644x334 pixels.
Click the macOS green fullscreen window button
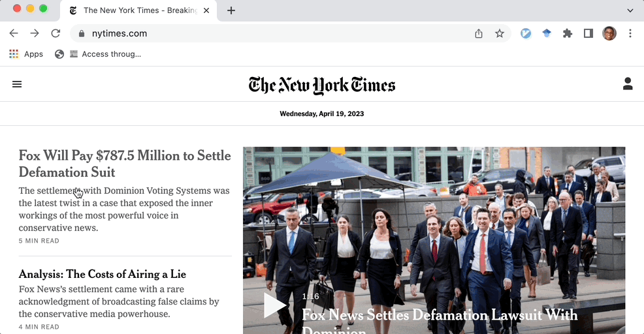click(43, 8)
